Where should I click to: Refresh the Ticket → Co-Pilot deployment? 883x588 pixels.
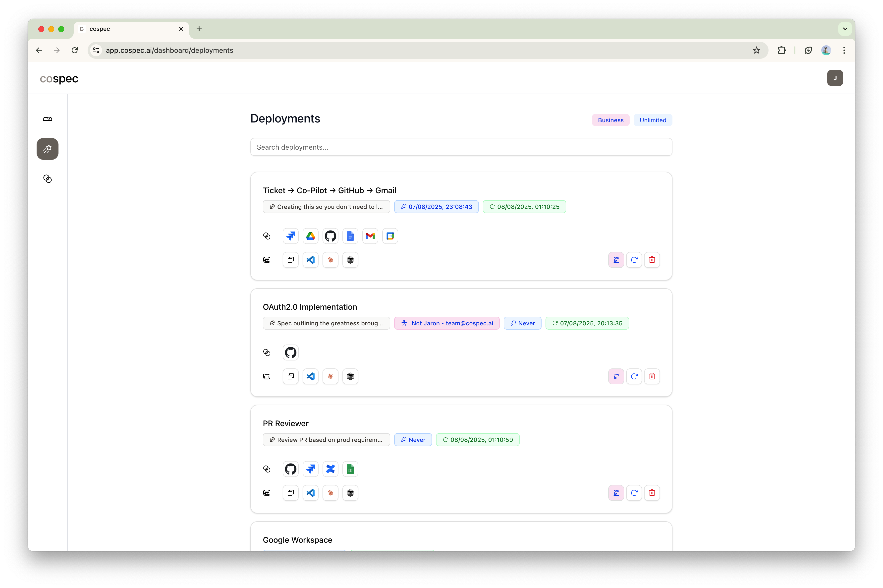[x=634, y=260]
